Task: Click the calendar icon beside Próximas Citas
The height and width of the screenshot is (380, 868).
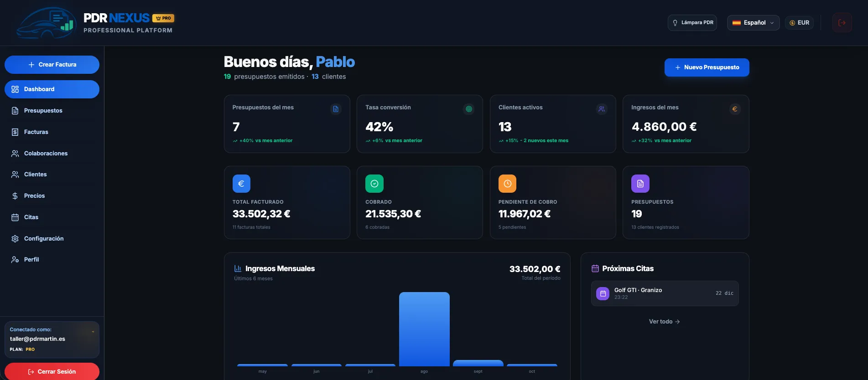Action: pos(595,268)
